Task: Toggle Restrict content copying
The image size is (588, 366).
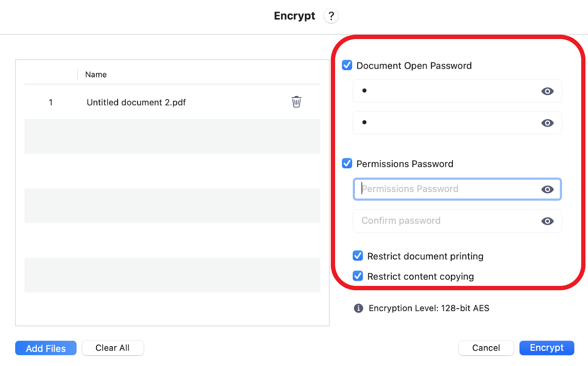Action: [x=358, y=276]
